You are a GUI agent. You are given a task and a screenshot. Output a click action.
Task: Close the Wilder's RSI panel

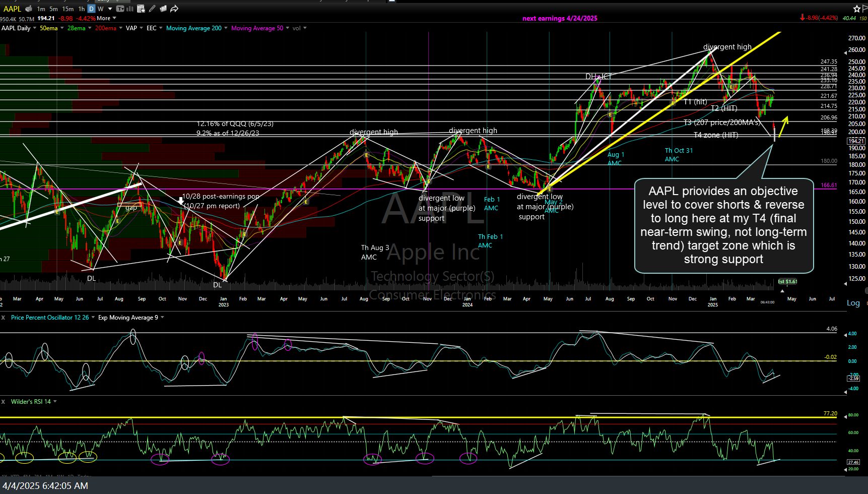4,402
